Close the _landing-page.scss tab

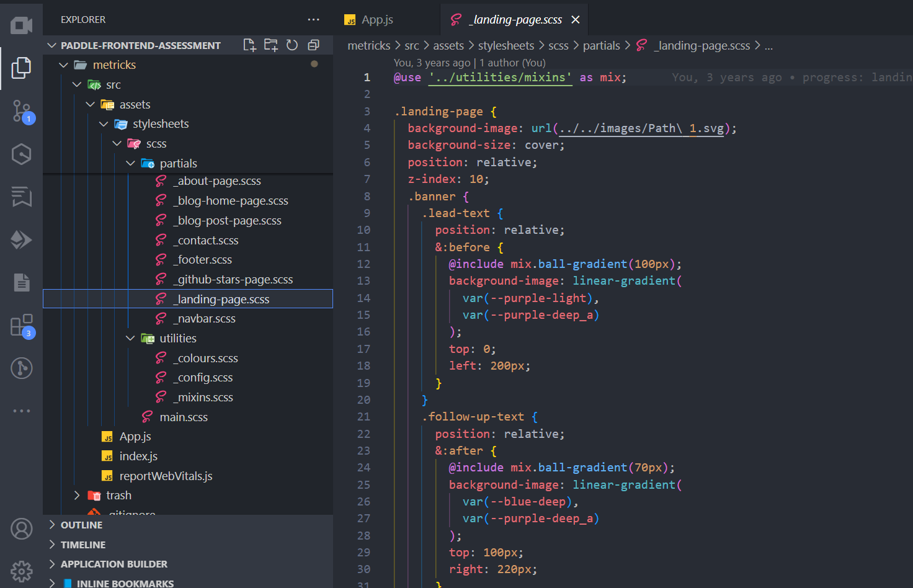click(x=576, y=20)
